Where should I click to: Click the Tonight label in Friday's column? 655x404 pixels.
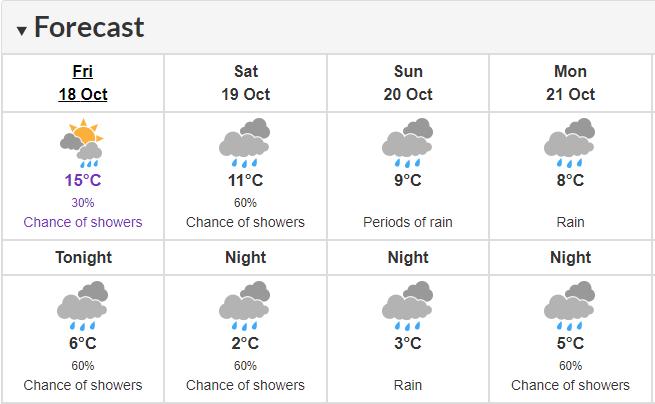(83, 258)
